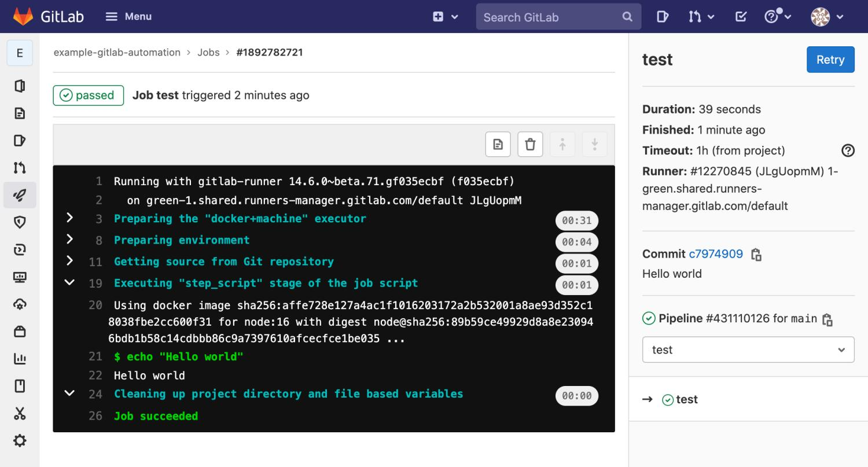Open Analytics chart icon in sidebar
The height and width of the screenshot is (467, 868).
click(20, 359)
